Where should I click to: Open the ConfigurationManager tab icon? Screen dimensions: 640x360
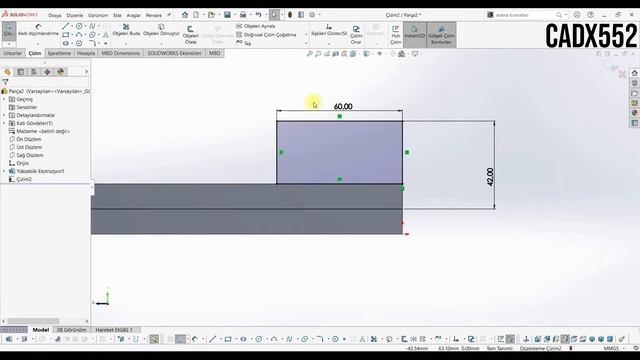coord(34,72)
